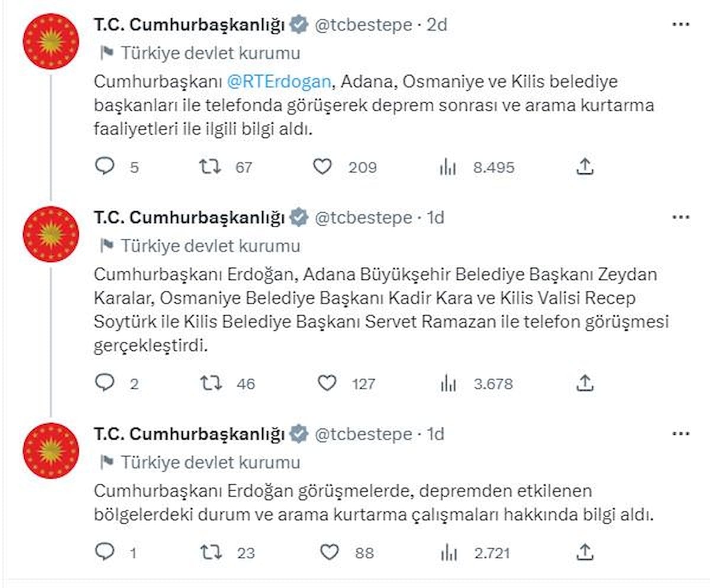
Task: Open more options for the second tweet
Action: (681, 218)
